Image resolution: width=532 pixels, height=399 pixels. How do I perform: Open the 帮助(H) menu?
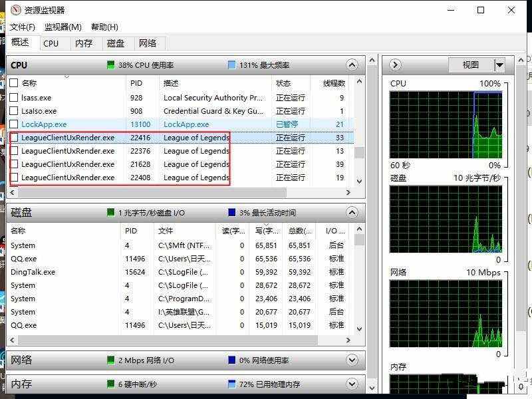point(104,27)
